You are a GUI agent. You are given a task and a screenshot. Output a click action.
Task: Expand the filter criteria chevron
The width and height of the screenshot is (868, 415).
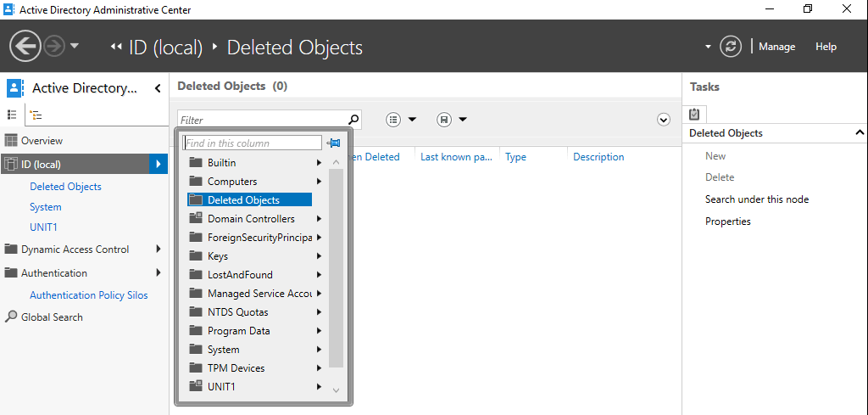664,120
